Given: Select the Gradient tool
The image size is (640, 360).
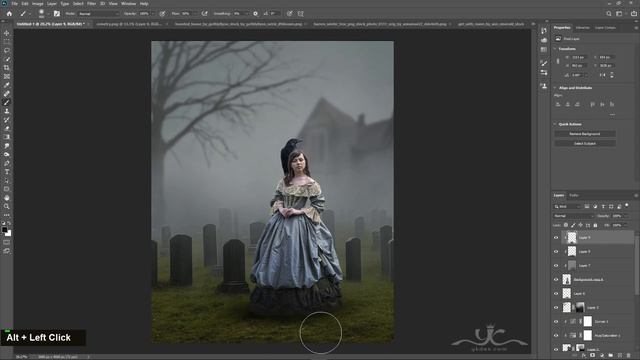Looking at the screenshot, I should point(7,137).
